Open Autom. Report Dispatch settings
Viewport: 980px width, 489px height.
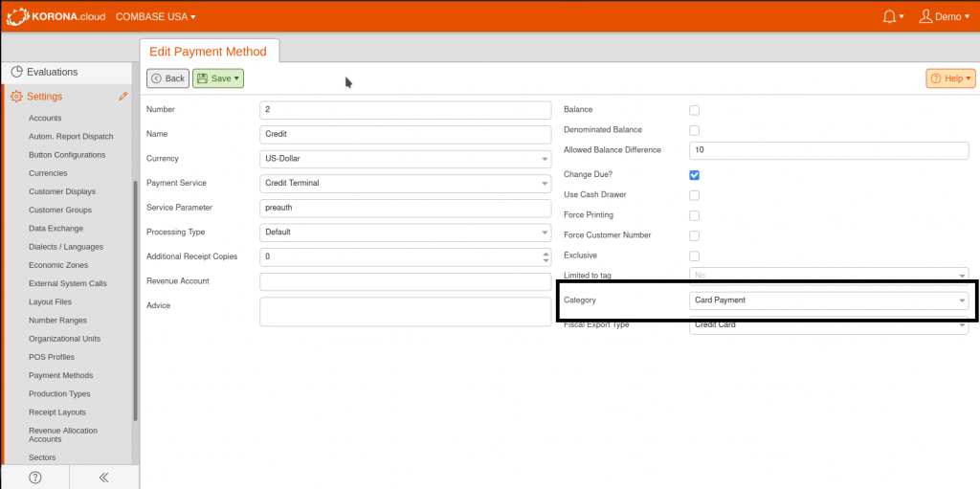click(71, 136)
